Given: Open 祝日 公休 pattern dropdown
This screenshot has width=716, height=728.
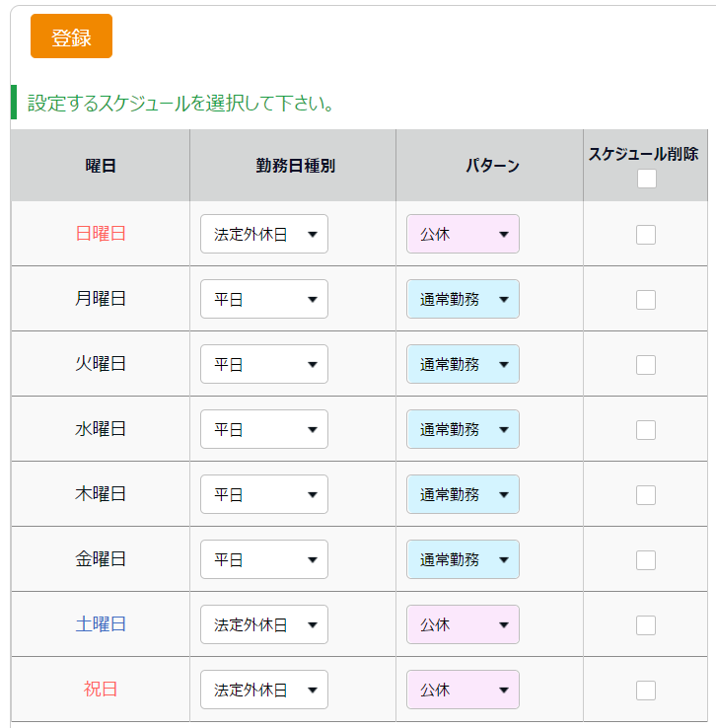Looking at the screenshot, I should (463, 690).
